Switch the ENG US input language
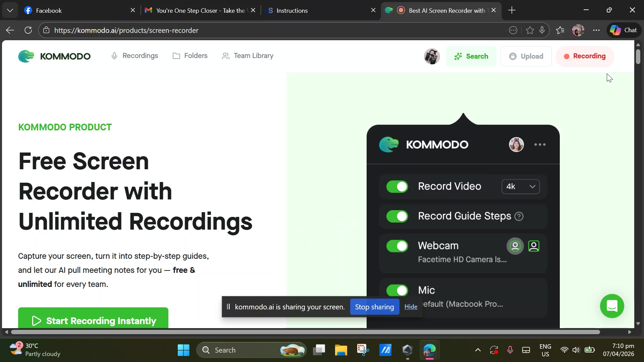This screenshot has height=362, width=644. (545, 350)
